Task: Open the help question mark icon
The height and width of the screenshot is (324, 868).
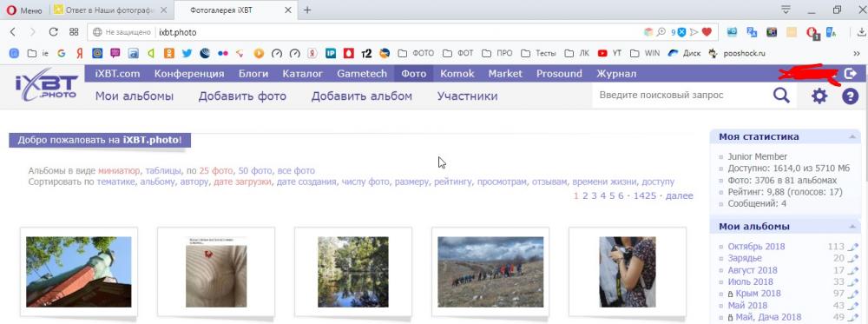Action: [x=851, y=96]
